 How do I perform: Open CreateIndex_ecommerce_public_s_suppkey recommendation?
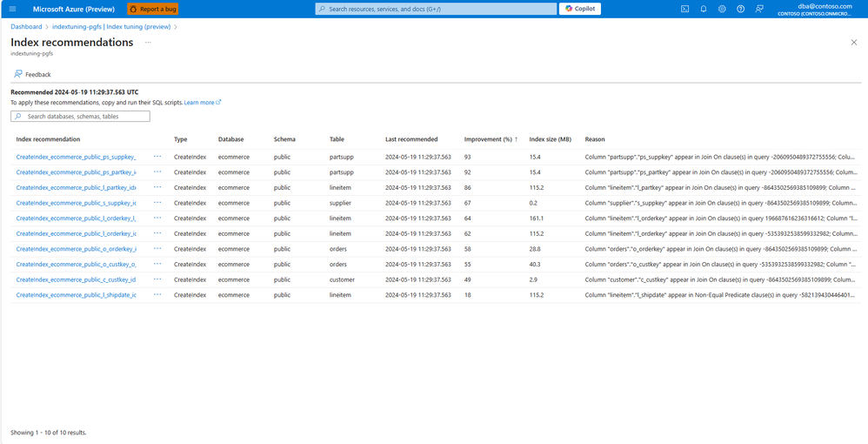76,203
